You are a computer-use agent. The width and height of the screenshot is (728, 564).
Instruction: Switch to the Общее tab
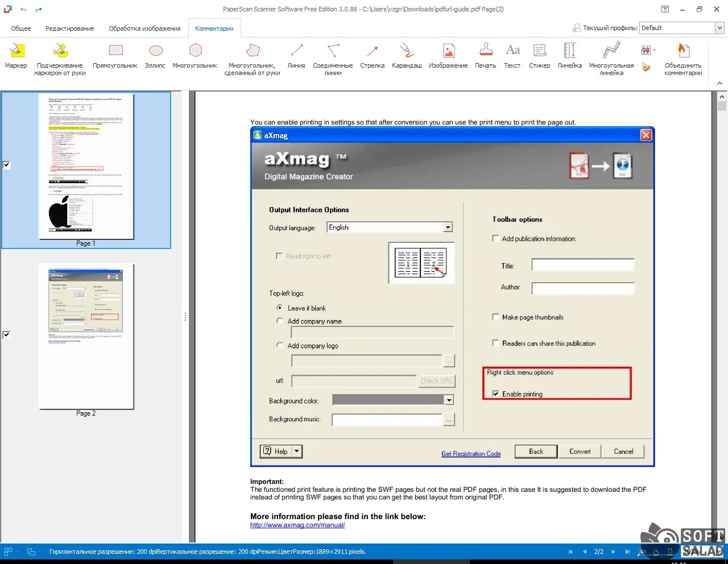(x=21, y=28)
